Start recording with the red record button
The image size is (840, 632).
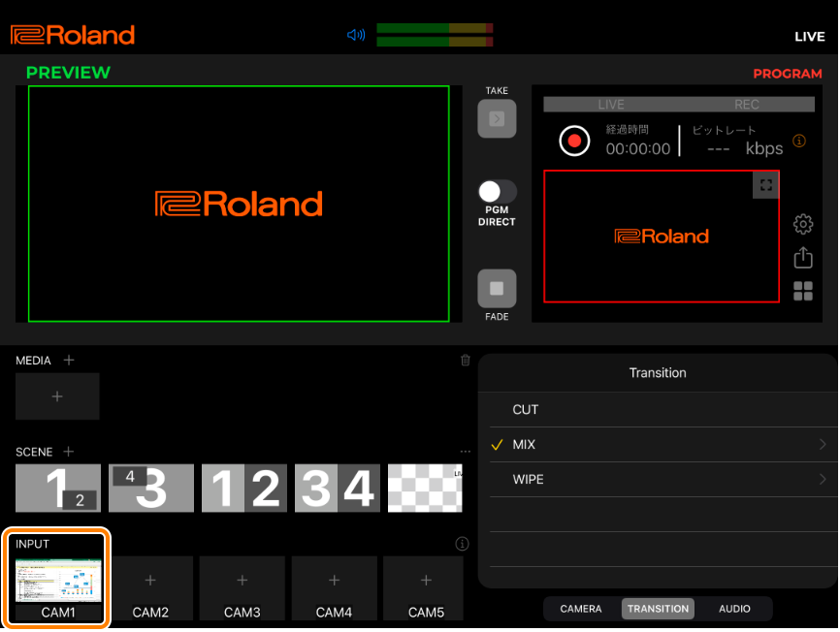click(x=574, y=141)
